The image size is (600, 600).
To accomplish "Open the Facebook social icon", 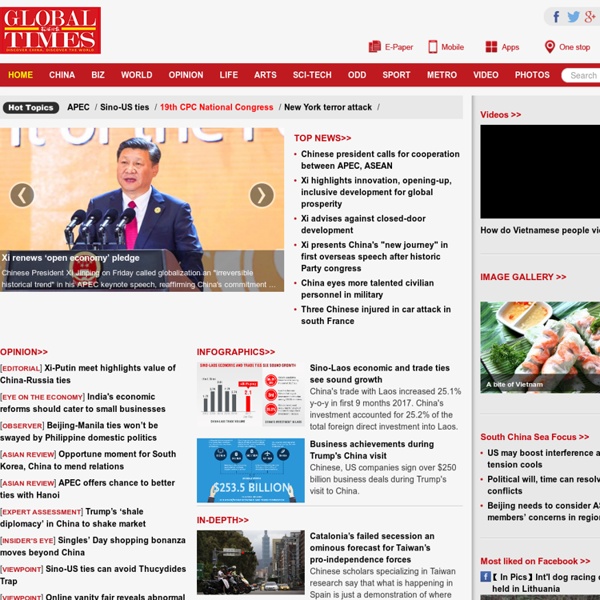I will click(x=556, y=17).
